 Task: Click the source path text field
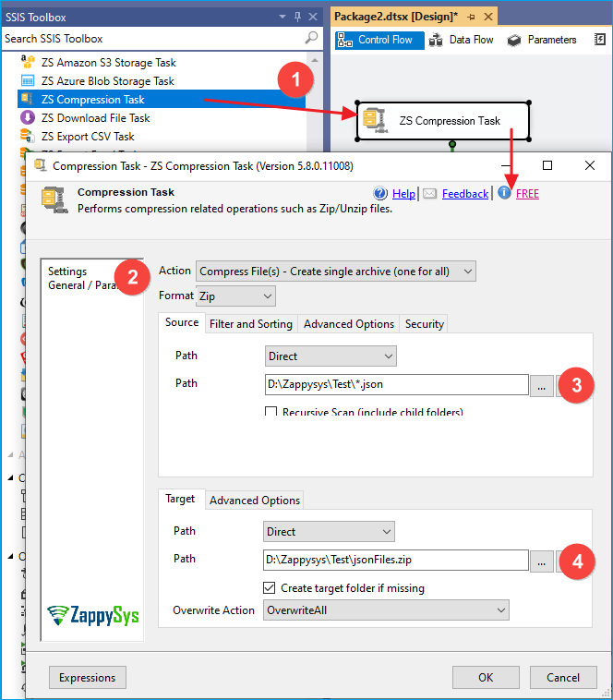pyautogui.click(x=395, y=385)
